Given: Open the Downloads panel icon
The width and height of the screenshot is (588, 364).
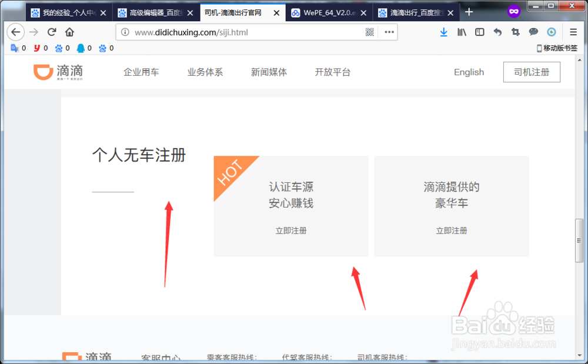Looking at the screenshot, I should [x=444, y=32].
